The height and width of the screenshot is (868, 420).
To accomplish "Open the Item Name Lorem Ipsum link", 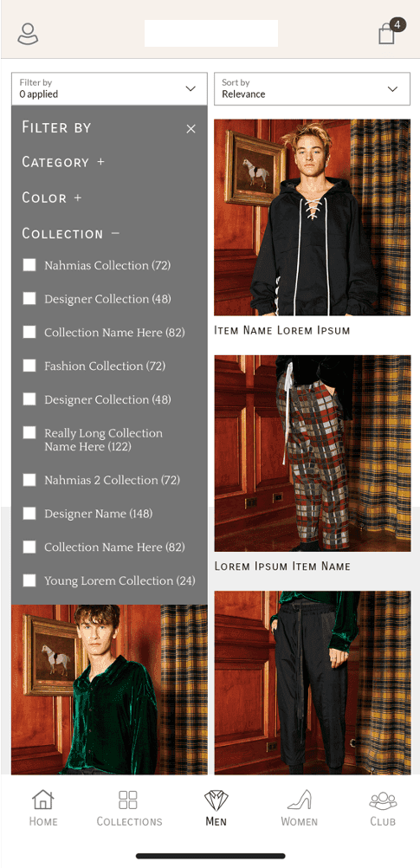I will (x=282, y=331).
